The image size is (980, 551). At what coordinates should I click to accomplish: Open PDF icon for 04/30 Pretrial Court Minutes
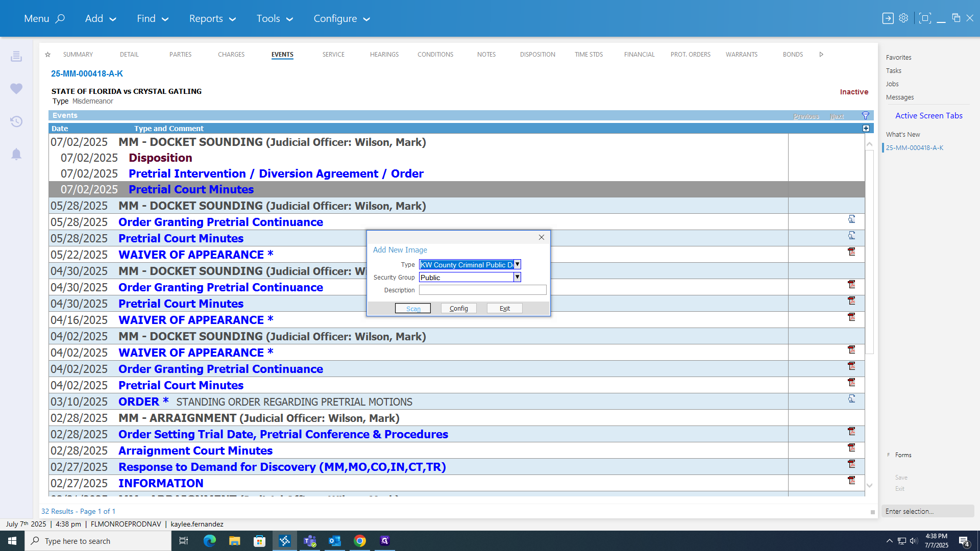[x=851, y=301]
